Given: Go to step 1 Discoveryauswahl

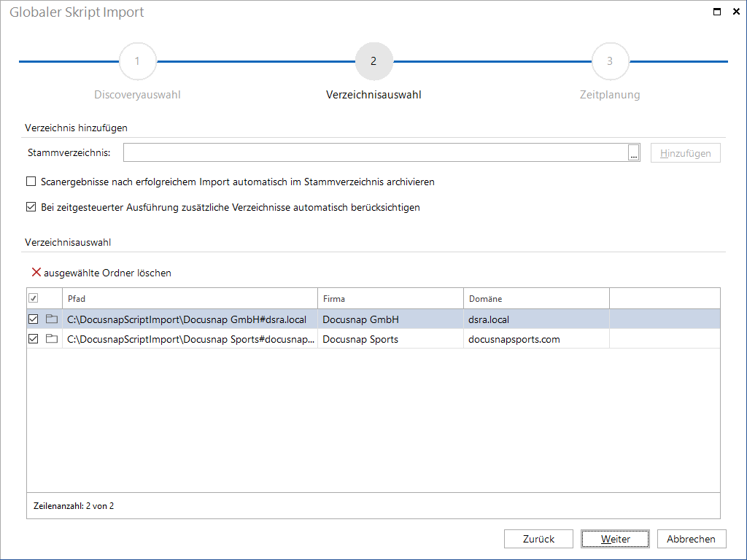Looking at the screenshot, I should (137, 61).
